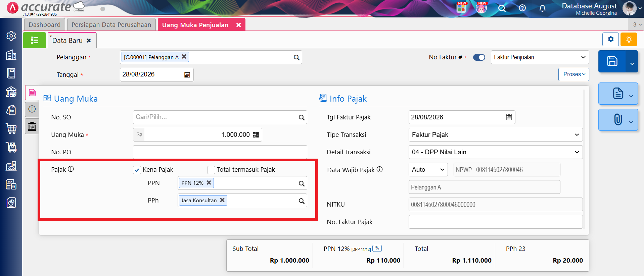Viewport: 644px width, 276px height.
Task: Open the inventory trolley sidebar icon
Action: tap(11, 147)
